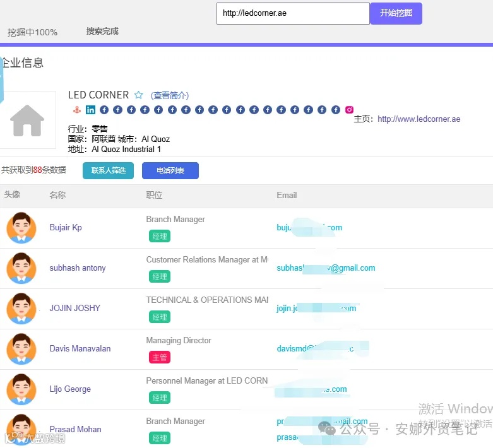The width and height of the screenshot is (493, 448).
Task: Click the 开始挖掘 start mining button
Action: (396, 13)
